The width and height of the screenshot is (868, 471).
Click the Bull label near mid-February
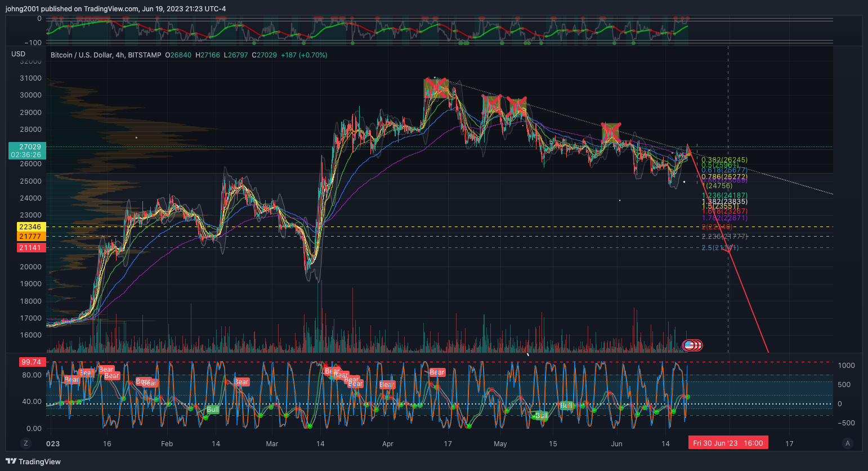click(213, 410)
